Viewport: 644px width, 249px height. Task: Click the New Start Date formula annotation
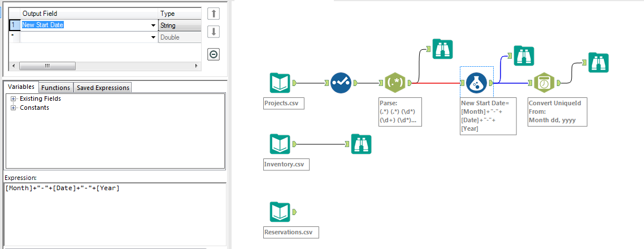[488, 116]
